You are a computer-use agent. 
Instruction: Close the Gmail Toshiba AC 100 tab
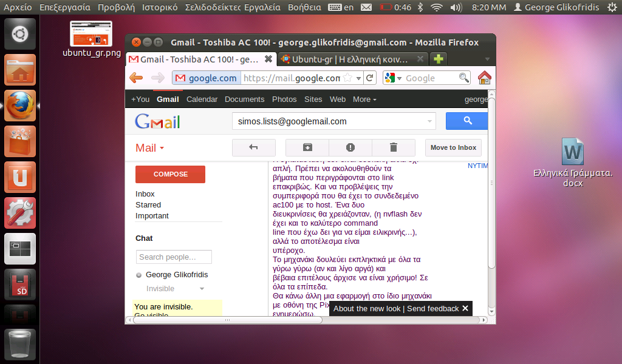[x=268, y=59]
